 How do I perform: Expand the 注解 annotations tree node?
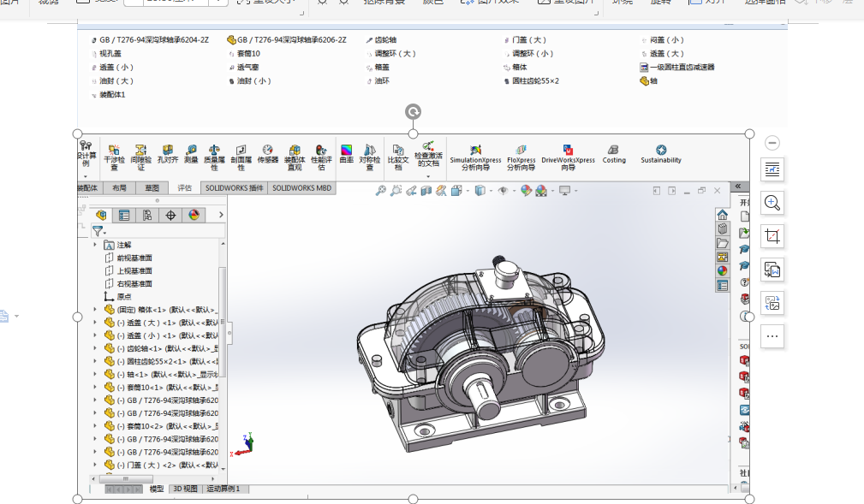(x=95, y=245)
